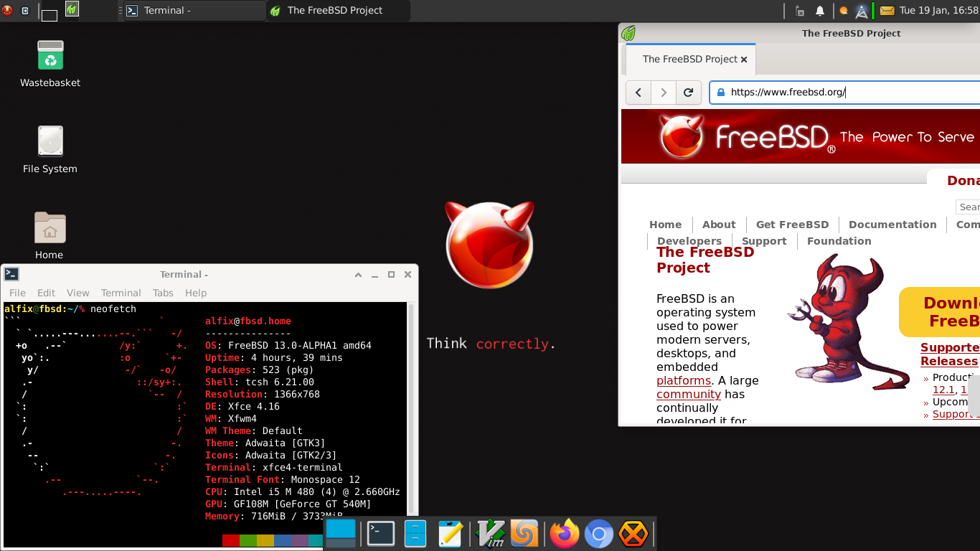Viewport: 980px width, 551px height.
Task: Click the URL address bar
Action: (847, 92)
